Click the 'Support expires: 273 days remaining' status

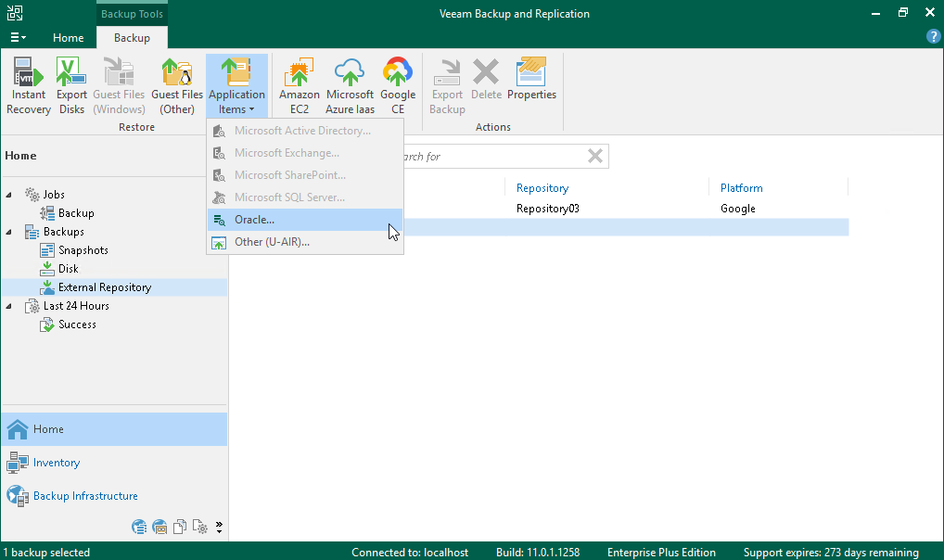[x=831, y=553]
